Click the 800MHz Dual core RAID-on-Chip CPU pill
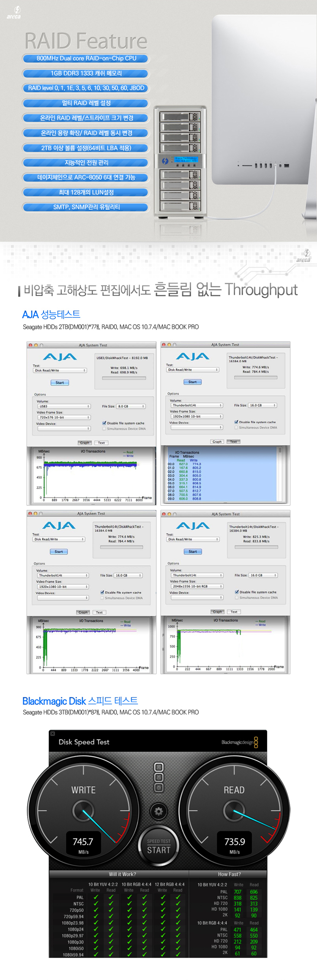Screen dimensions: 317x980 click(86, 59)
